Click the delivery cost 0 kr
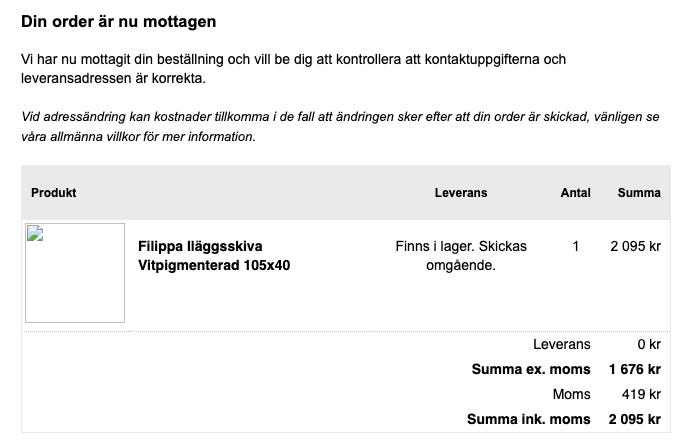 point(649,344)
